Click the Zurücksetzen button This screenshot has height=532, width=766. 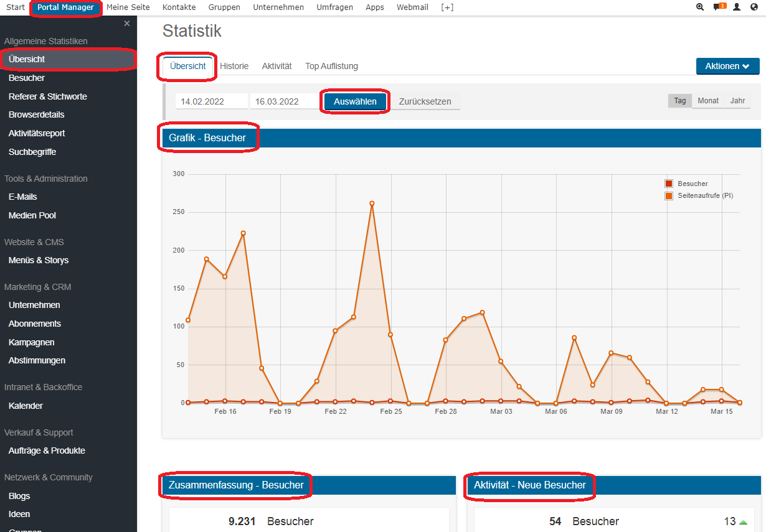click(425, 101)
